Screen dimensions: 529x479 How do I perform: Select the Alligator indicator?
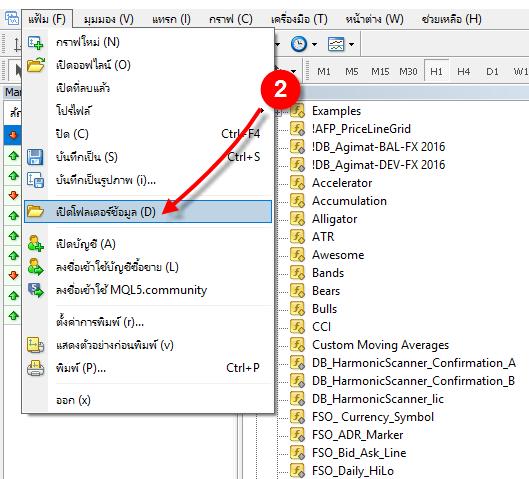(335, 219)
